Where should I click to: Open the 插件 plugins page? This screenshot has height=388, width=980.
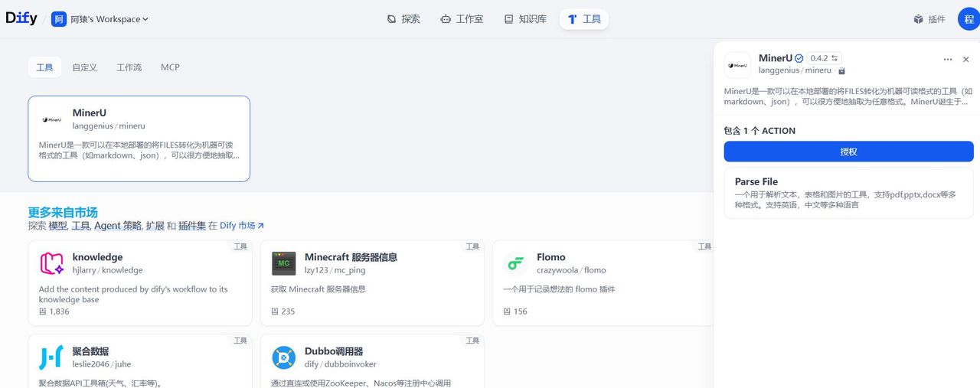tap(929, 19)
